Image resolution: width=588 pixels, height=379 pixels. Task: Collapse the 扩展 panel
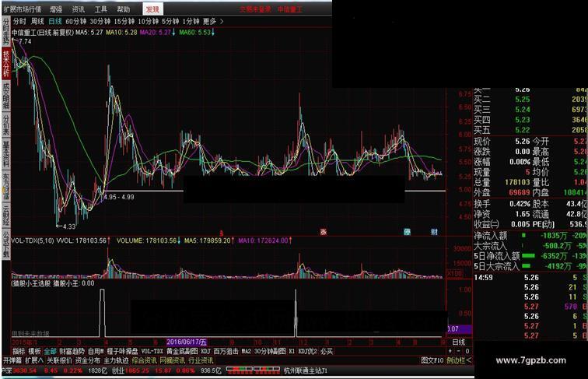click(x=34, y=360)
